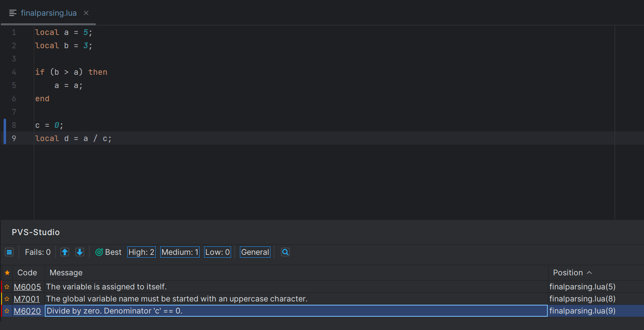Open the quick filter search icon

285,252
